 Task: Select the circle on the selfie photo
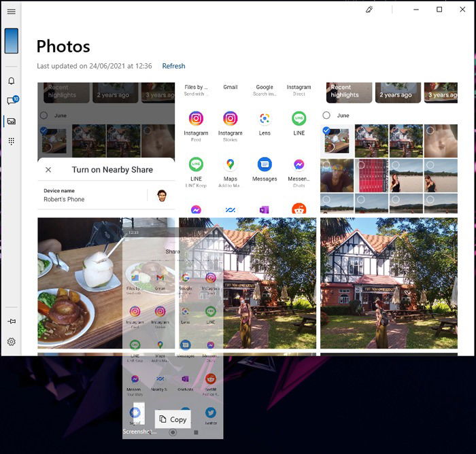[326, 164]
